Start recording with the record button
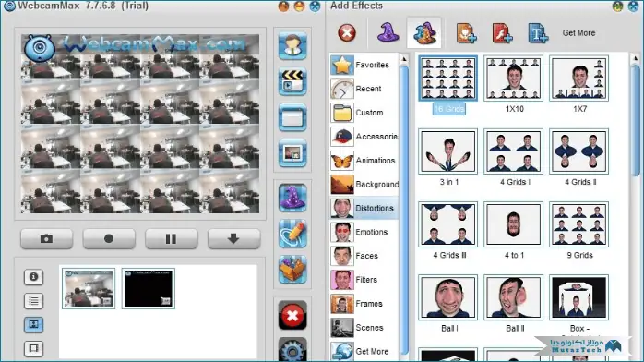This screenshot has height=362, width=644. click(x=109, y=239)
